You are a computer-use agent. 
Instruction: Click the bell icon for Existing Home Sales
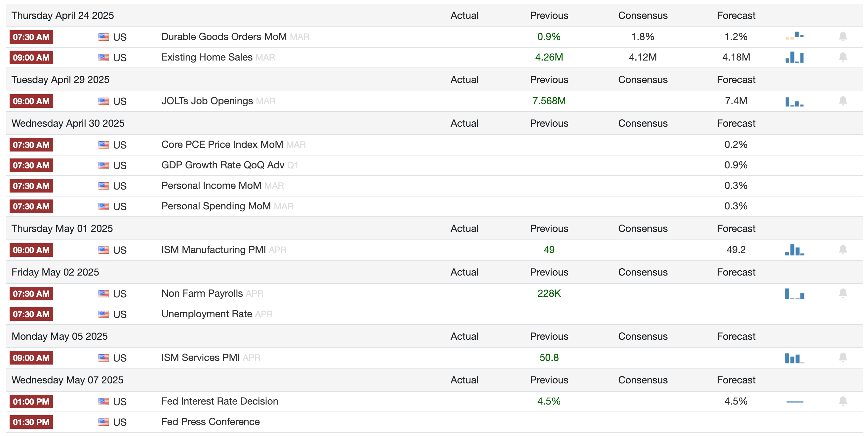click(x=843, y=57)
